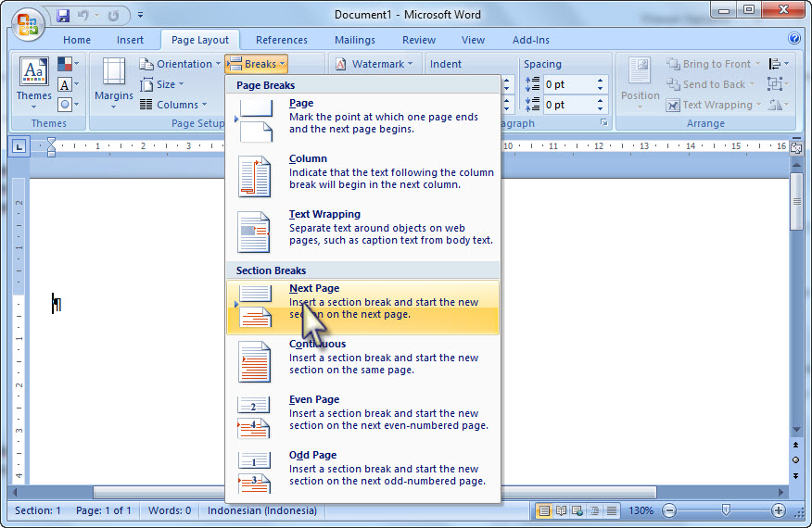The height and width of the screenshot is (528, 812).
Task: Open the Customize Quick Access Toolbar arrow
Action: point(140,15)
